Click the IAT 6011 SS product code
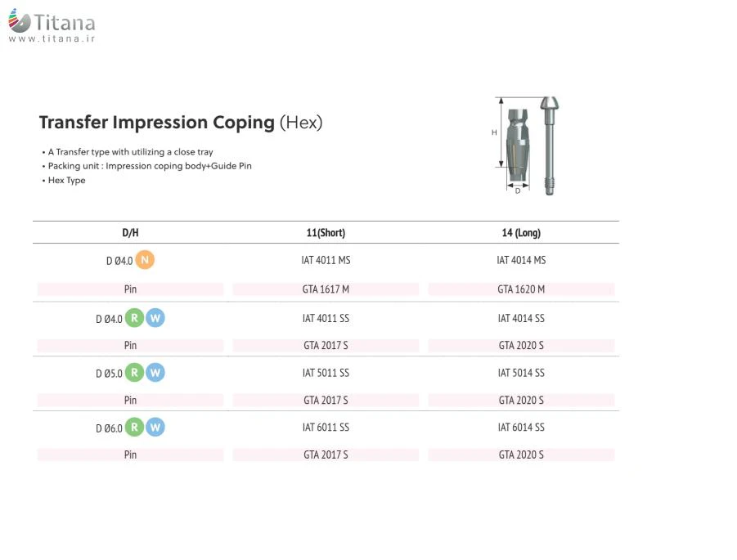The height and width of the screenshot is (560, 737). [326, 428]
